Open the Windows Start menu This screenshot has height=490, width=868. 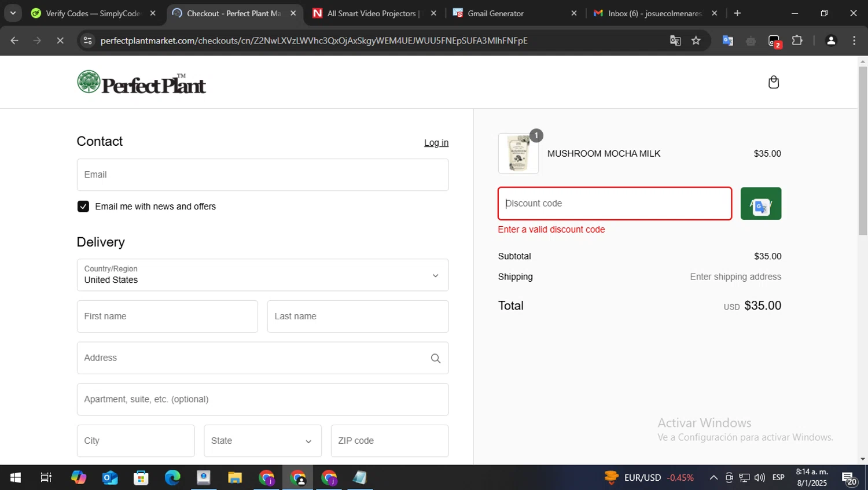click(x=16, y=478)
